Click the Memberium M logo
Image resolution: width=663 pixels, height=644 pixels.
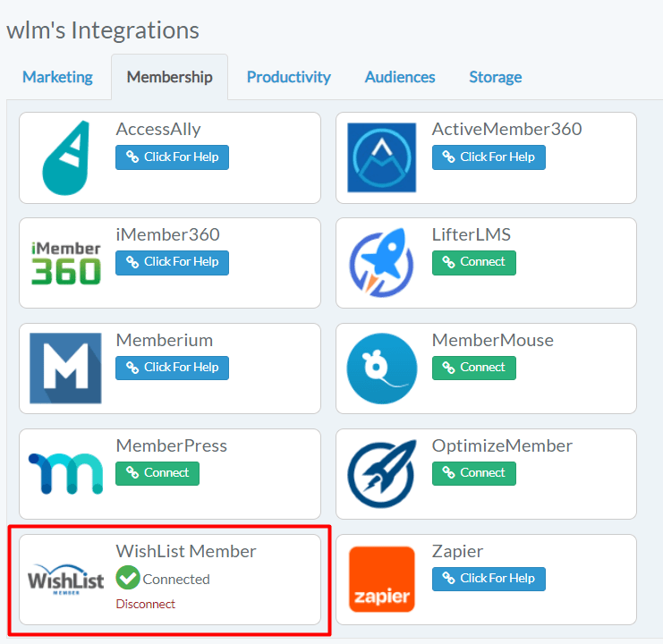click(x=65, y=368)
